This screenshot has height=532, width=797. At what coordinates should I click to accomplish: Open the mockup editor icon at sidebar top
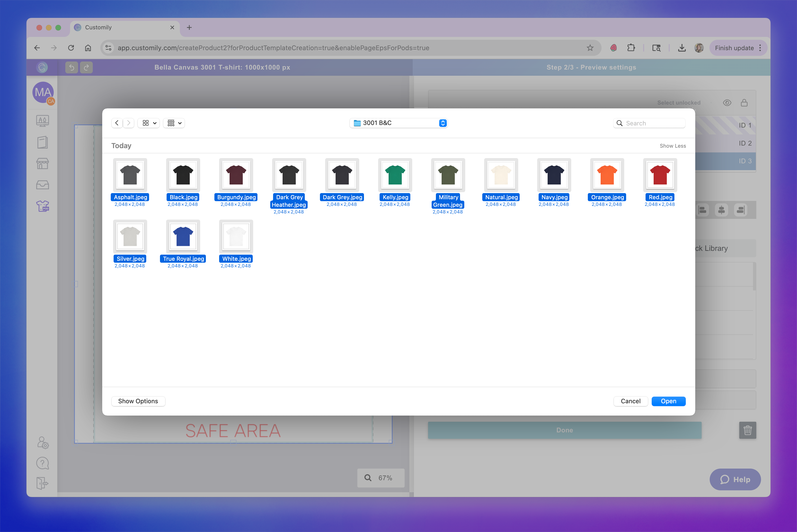click(43, 120)
